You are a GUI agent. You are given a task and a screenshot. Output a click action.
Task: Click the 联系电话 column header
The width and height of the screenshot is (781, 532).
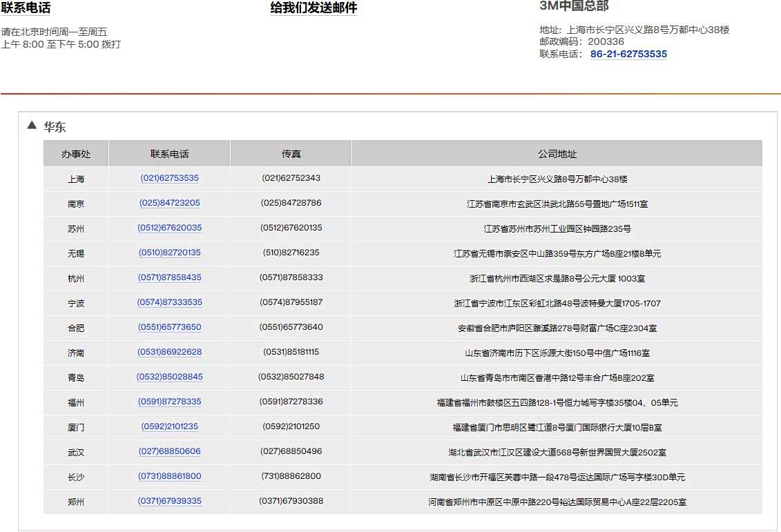[x=169, y=154]
